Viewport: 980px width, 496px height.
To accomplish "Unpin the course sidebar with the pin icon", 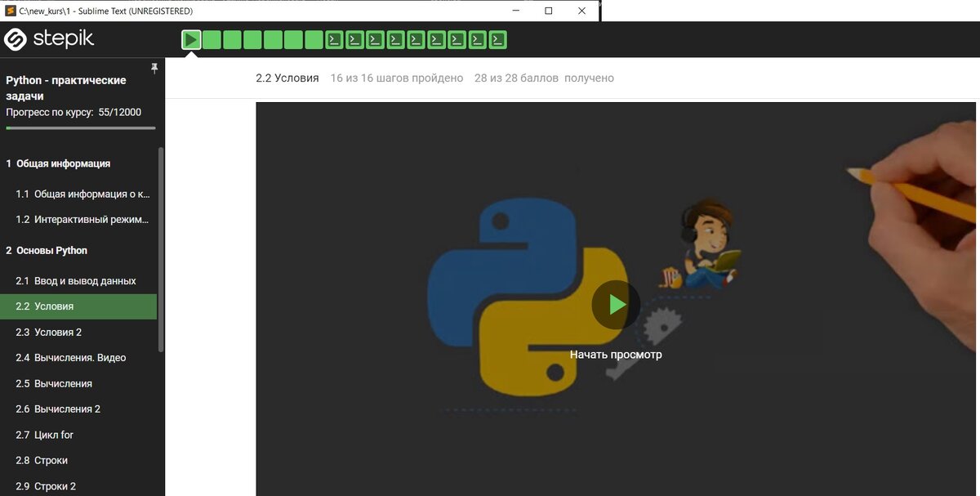I will tap(154, 69).
